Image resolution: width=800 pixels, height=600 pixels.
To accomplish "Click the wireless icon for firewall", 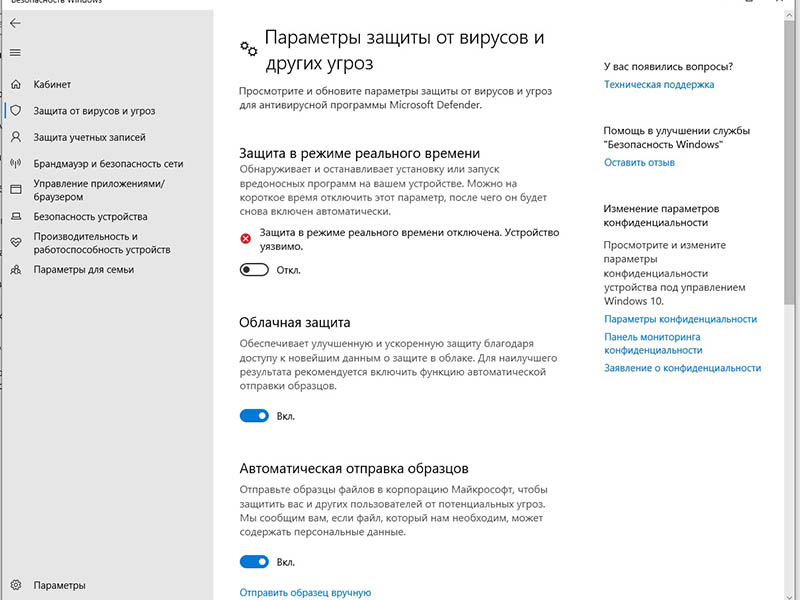I will (x=16, y=163).
